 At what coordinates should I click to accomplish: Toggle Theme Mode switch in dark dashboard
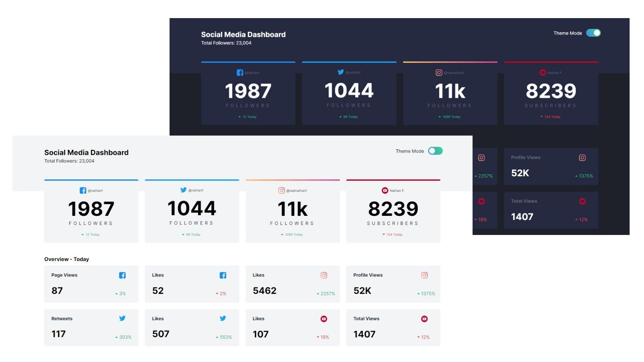(593, 33)
